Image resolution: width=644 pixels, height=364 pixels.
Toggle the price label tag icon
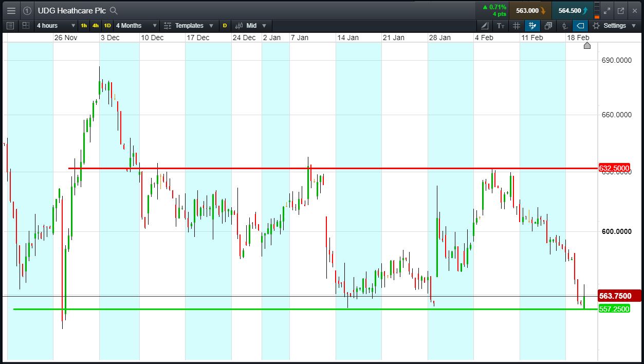pos(580,25)
